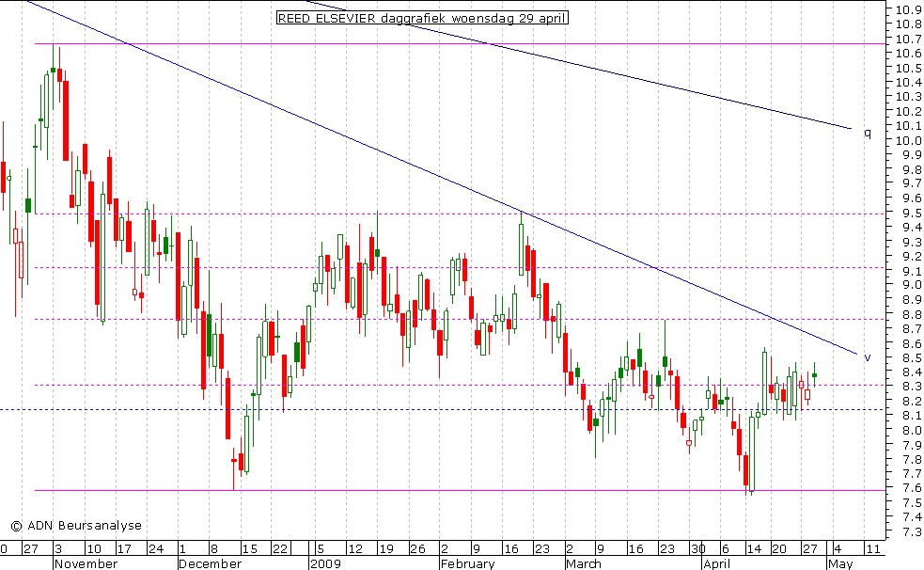Select the '8.0' price axis value
Viewport: 924px width, 570px height.
pyautogui.click(x=911, y=430)
